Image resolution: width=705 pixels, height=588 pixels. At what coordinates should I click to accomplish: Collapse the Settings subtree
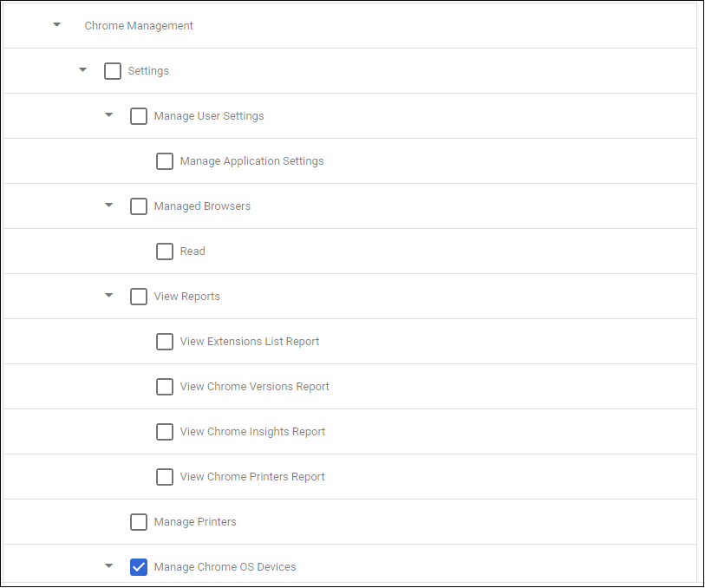[x=82, y=70]
